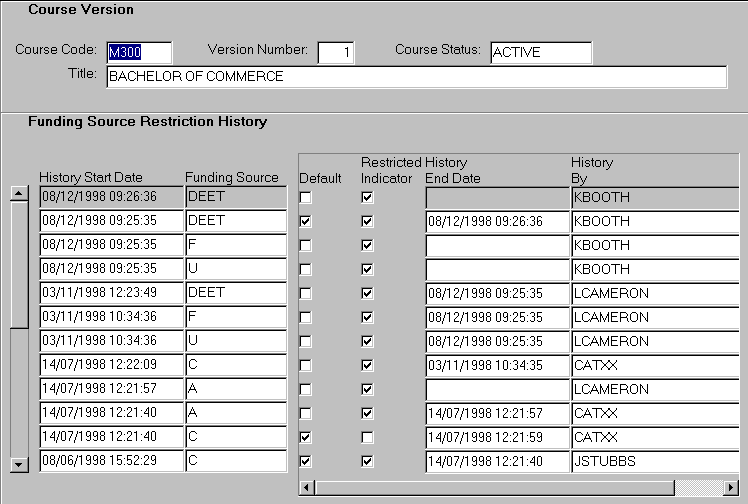Screen dimensions: 748x504
Task: Click the vertical scrollbar down arrow
Action: (x=18, y=465)
